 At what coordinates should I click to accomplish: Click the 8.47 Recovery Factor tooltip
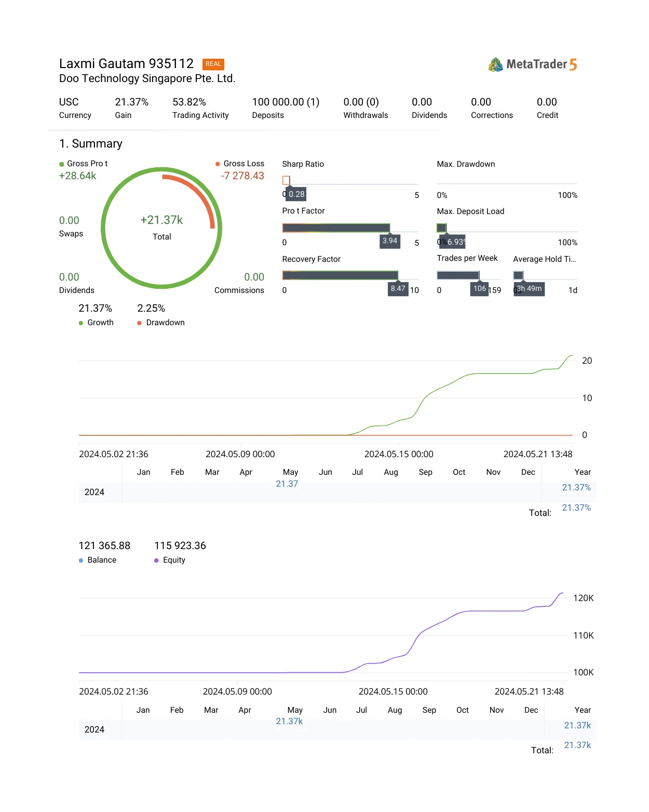click(398, 289)
